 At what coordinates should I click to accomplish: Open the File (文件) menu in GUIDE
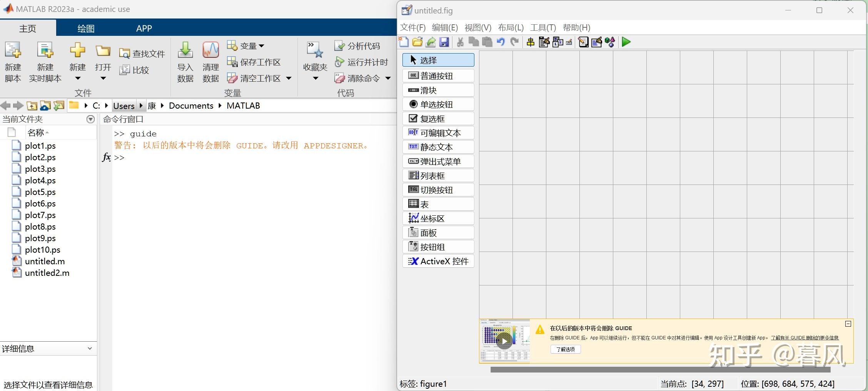(x=413, y=27)
